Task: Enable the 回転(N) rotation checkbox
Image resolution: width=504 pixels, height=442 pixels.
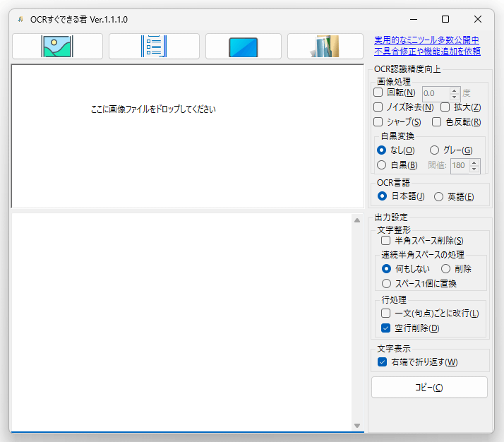Action: tap(378, 92)
